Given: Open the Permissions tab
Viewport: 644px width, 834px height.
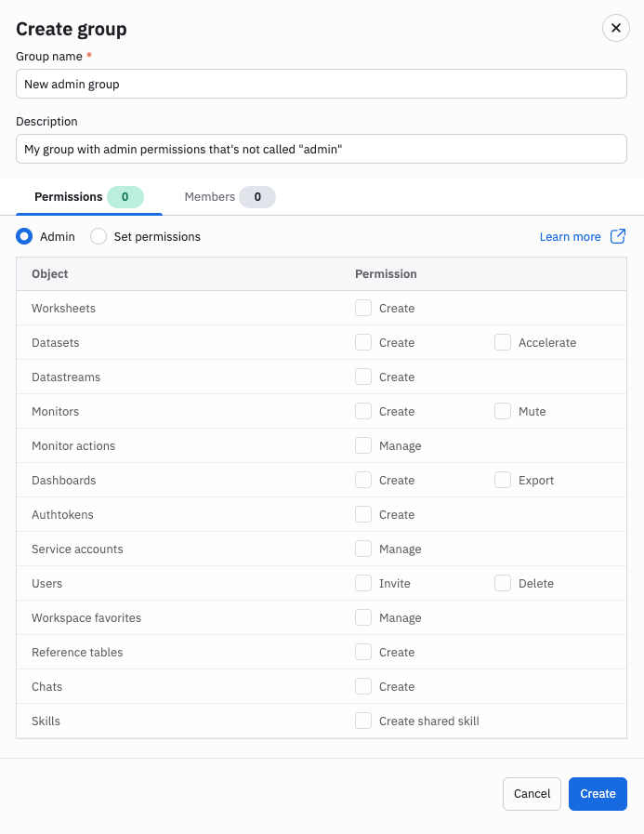Looking at the screenshot, I should point(89,197).
